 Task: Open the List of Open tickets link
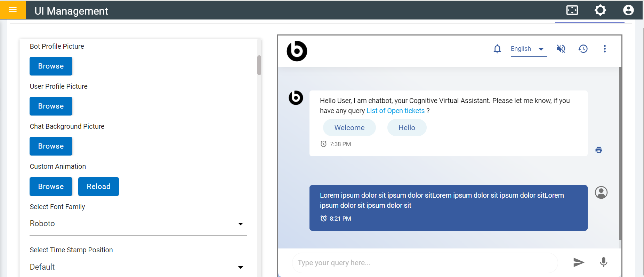click(395, 111)
